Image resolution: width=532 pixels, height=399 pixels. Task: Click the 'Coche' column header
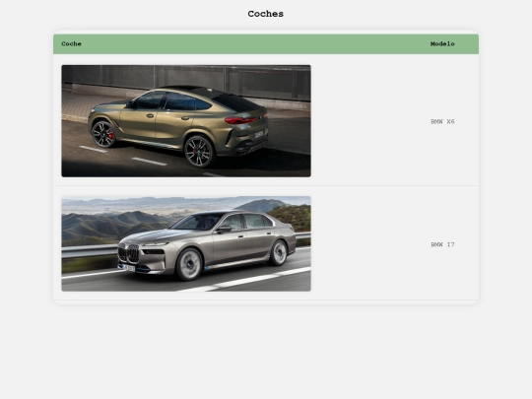coord(71,43)
